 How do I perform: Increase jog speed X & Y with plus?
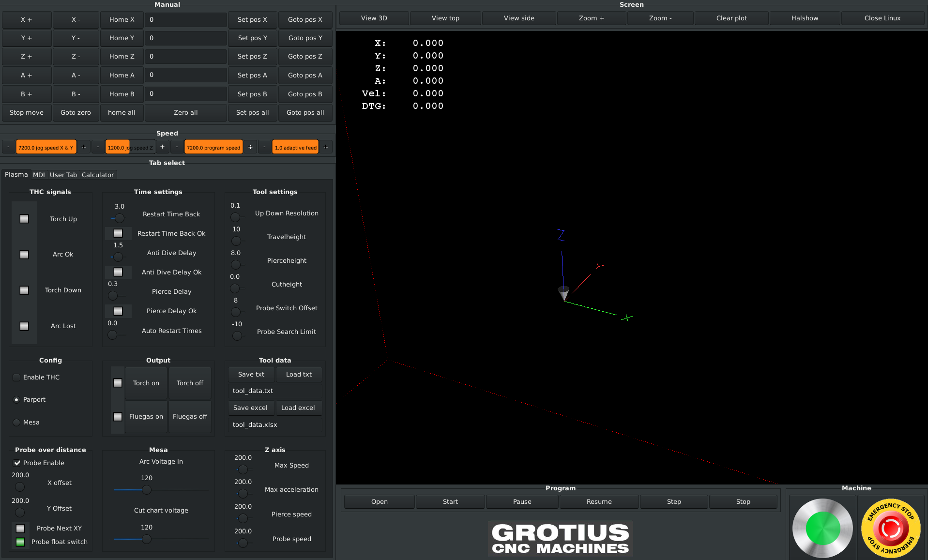pyautogui.click(x=84, y=147)
